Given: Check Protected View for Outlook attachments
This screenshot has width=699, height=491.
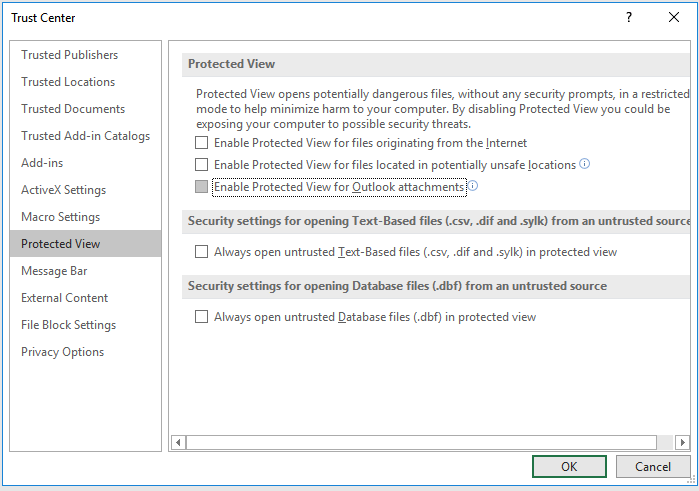Looking at the screenshot, I should pos(202,187).
